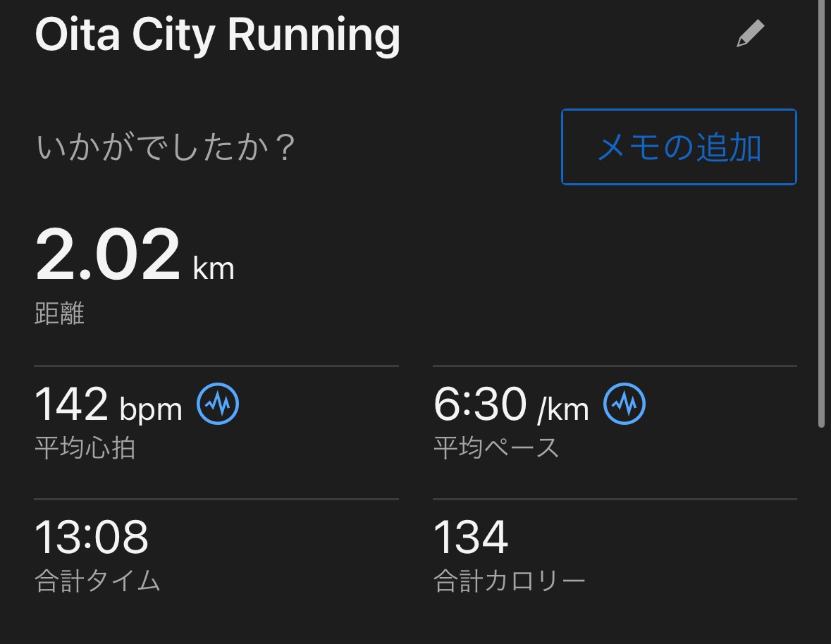
Task: Tap the いかがでしたか？ prompt text
Action: tap(165, 149)
